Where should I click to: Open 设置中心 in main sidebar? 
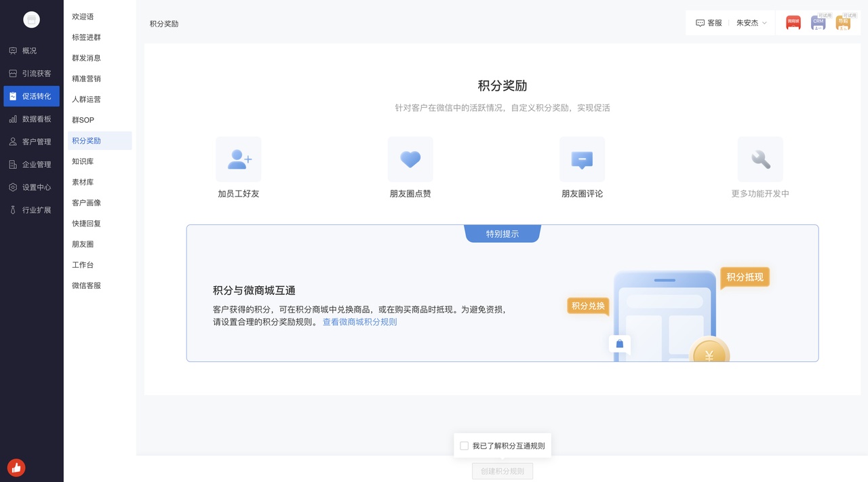[x=31, y=187]
